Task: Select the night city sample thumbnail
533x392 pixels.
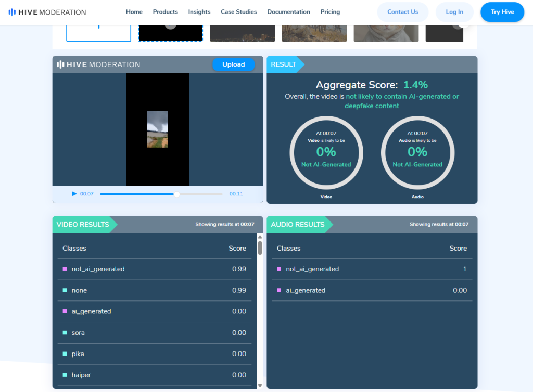Action: (x=242, y=33)
